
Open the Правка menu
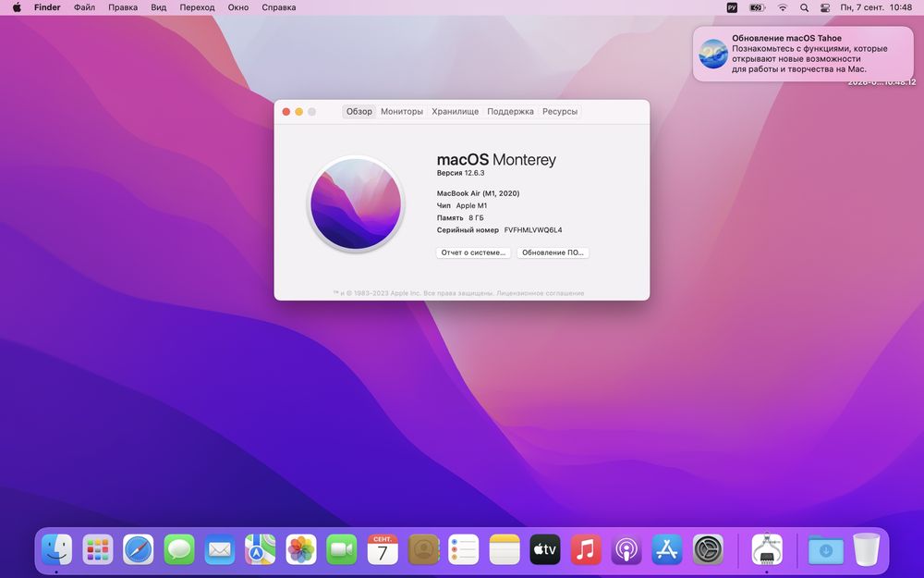tap(123, 7)
